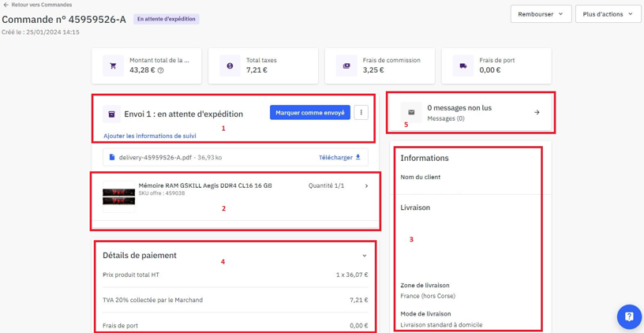Click the Total taxes coin icon
The width and height of the screenshot is (644, 333).
(230, 65)
